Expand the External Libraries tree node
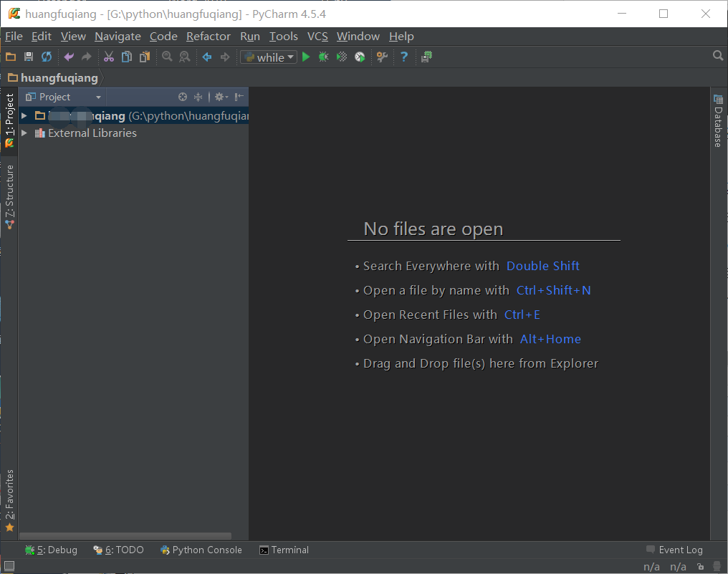Screen dimensions: 728x574 tap(24, 133)
